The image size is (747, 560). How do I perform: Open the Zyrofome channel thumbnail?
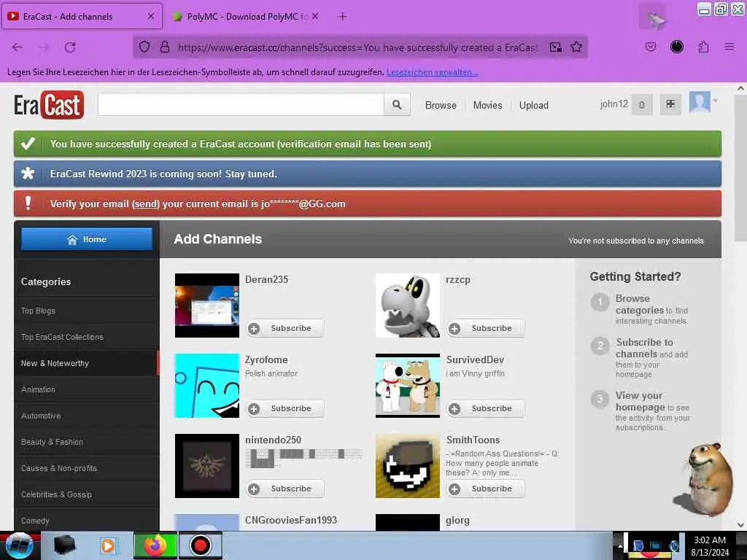click(x=206, y=385)
